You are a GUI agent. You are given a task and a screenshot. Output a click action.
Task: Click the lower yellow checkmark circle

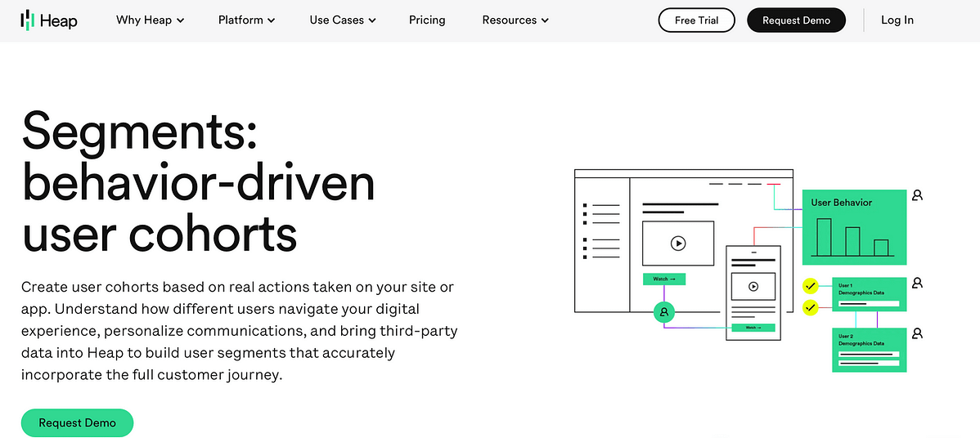pos(810,308)
